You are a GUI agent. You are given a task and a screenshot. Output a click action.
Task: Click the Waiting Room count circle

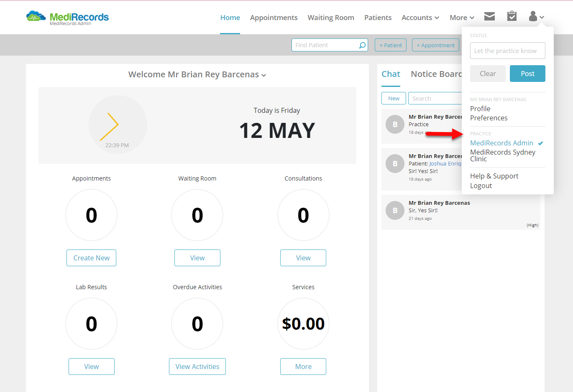click(197, 215)
